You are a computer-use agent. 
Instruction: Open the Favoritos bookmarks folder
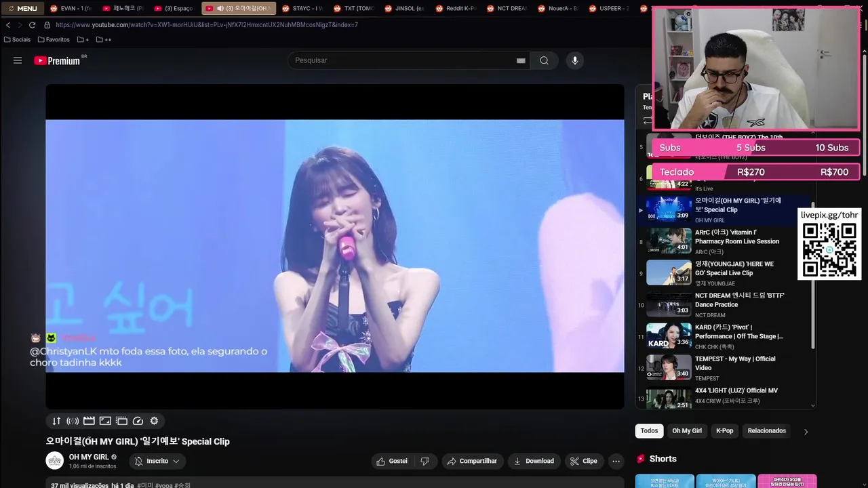click(x=54, y=39)
